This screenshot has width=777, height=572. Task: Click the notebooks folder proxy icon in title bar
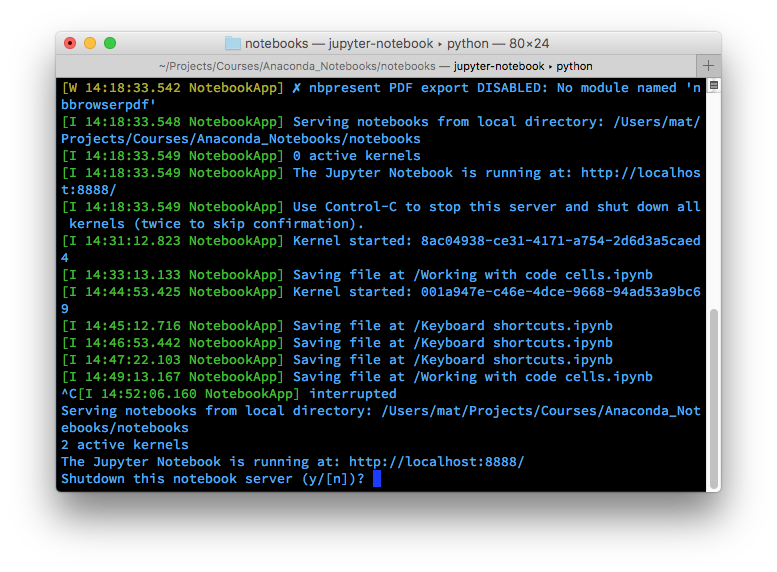click(233, 44)
